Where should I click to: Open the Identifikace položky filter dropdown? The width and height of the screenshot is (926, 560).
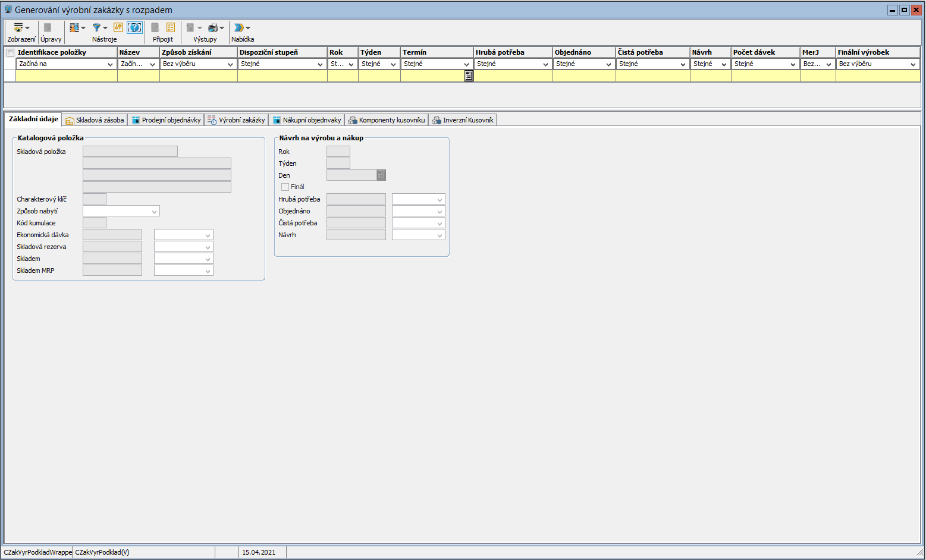(110, 64)
